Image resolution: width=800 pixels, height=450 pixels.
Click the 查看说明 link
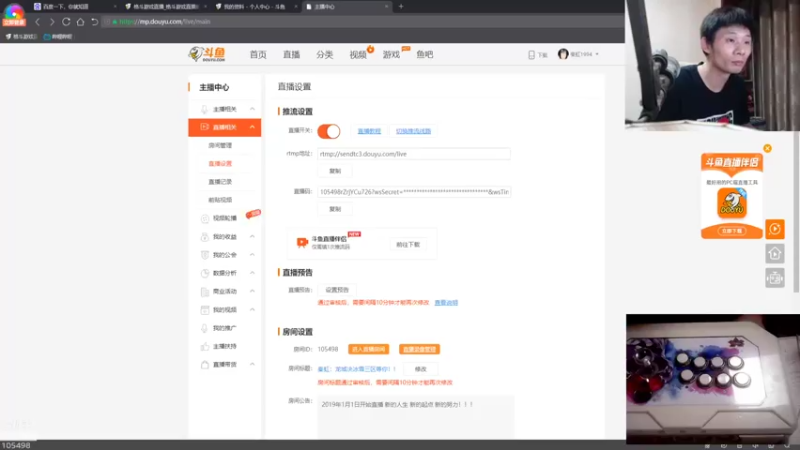click(446, 303)
